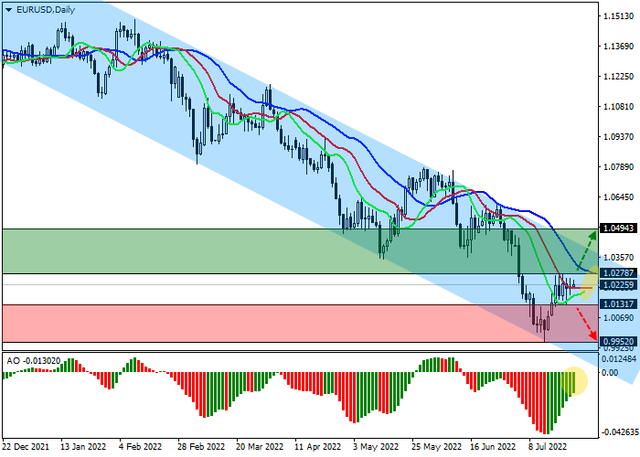Screen dimensions: 640x457
Task: Click the 11 Apr 2022 date label
Action: (318, 447)
